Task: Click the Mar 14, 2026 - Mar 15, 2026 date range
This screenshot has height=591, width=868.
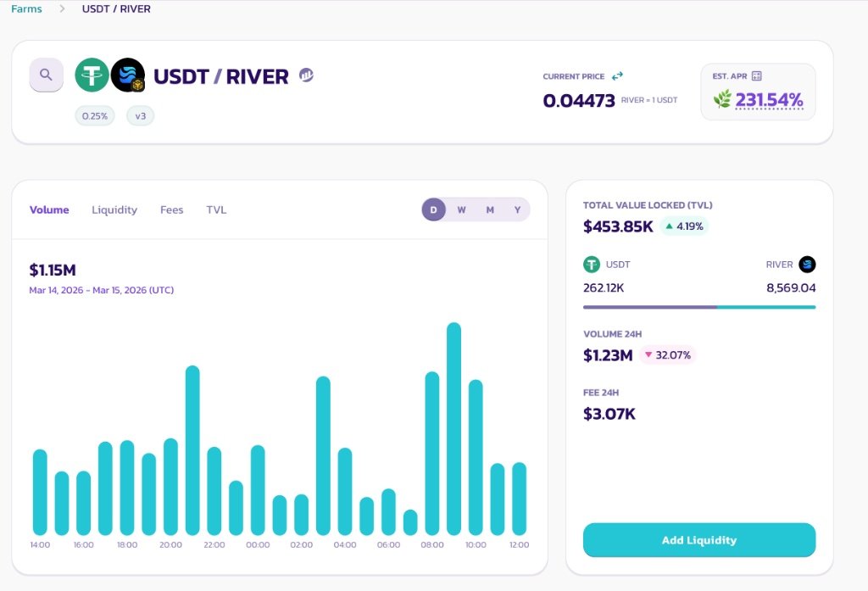Action: point(102,290)
